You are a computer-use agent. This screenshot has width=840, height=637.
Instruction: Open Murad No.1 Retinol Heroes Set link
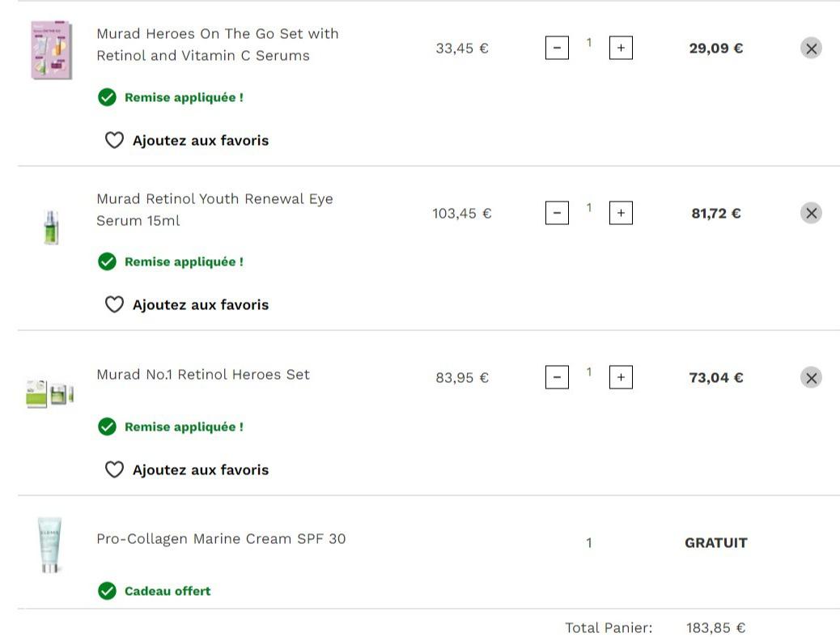203,375
